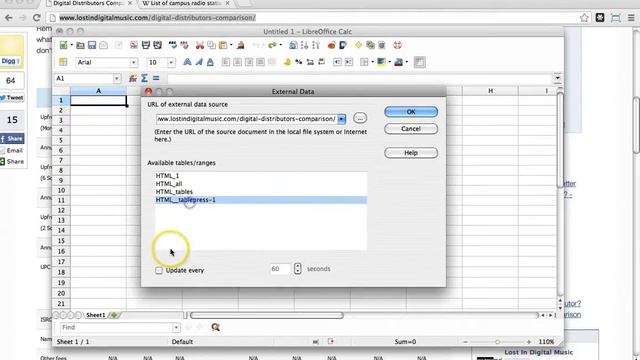Screen dimensions: 640x360
Task: Click the Tweet button on webpage
Action: 12,98
